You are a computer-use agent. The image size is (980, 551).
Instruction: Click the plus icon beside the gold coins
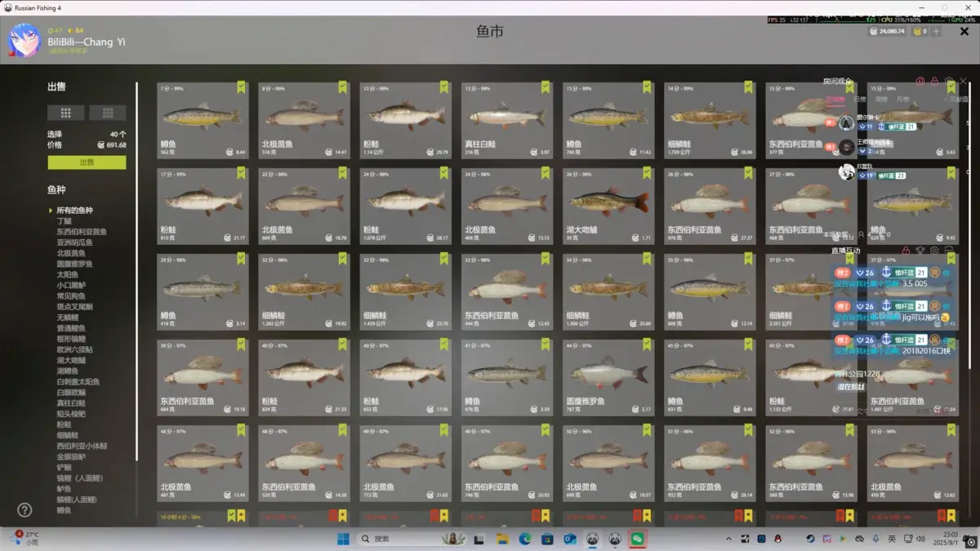click(x=937, y=32)
